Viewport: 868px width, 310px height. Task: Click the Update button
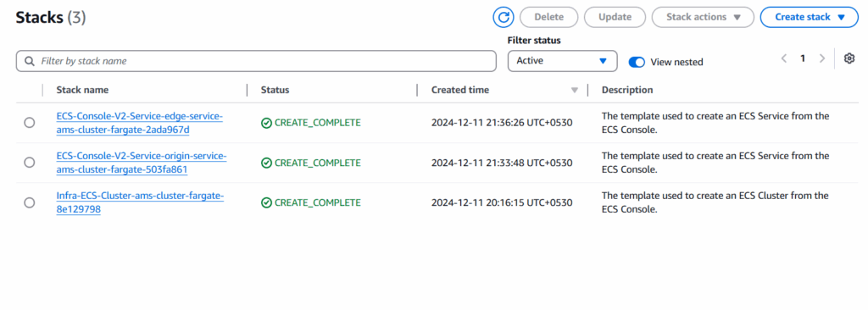point(615,17)
